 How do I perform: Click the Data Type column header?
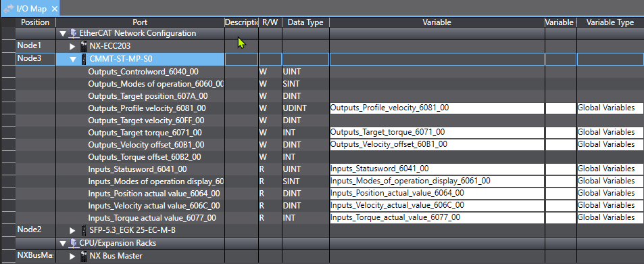pos(305,22)
